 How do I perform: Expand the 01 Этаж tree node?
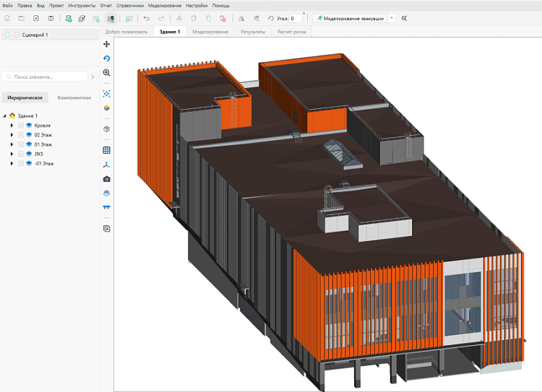tap(12, 144)
